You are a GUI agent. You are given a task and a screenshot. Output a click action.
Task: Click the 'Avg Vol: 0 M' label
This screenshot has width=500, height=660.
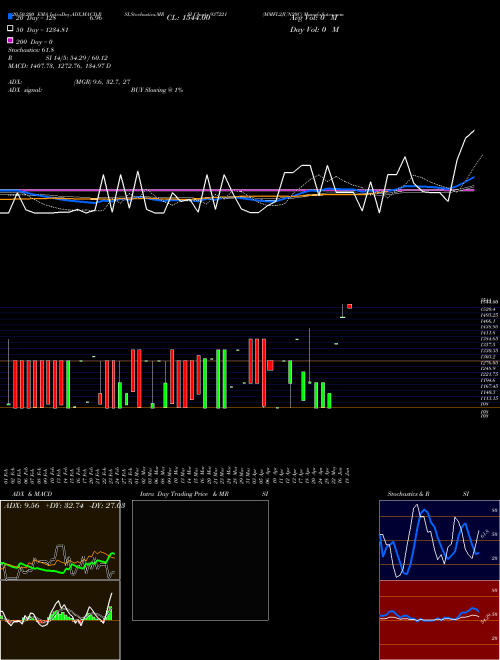(x=314, y=18)
